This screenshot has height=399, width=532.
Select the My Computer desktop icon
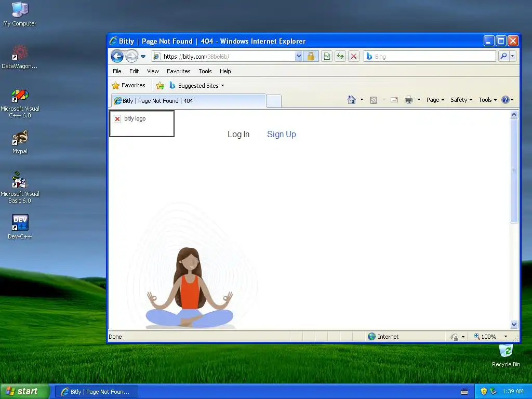(20, 14)
